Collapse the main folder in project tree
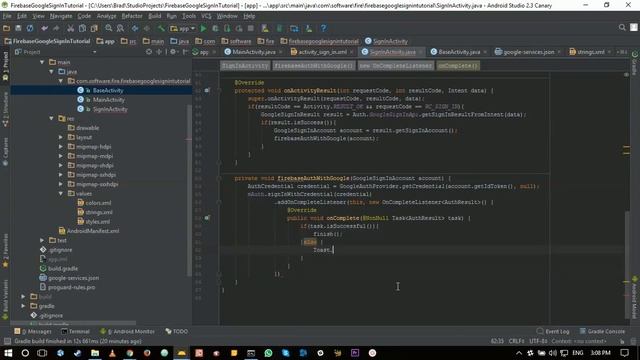This screenshot has height=360, width=640. [42, 62]
